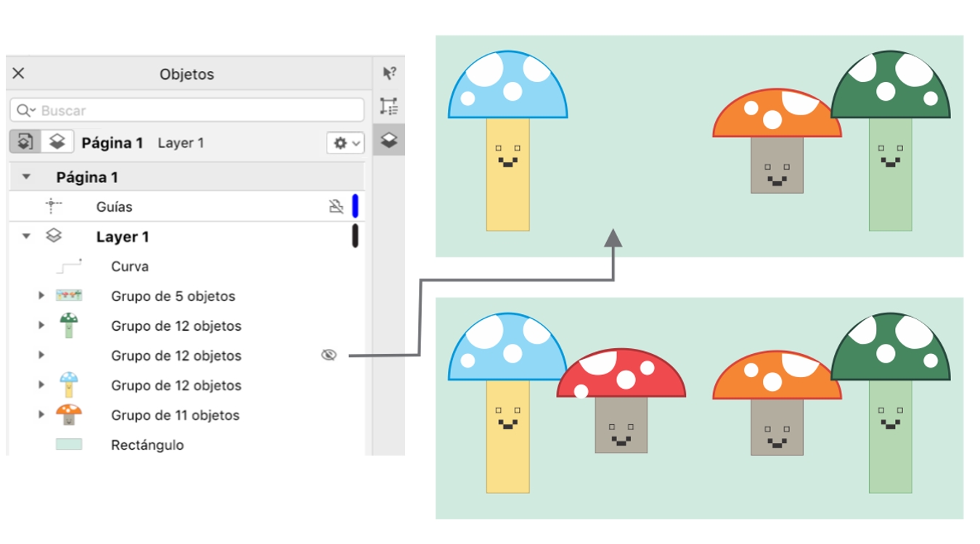Click the Buscar search field
Image resolution: width=980 pixels, height=544 pixels.
point(196,110)
